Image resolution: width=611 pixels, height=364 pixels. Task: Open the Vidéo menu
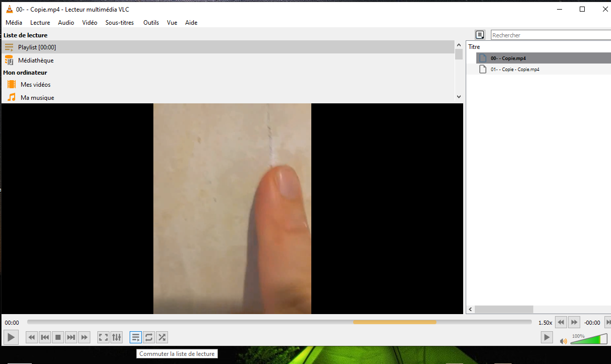(x=90, y=23)
